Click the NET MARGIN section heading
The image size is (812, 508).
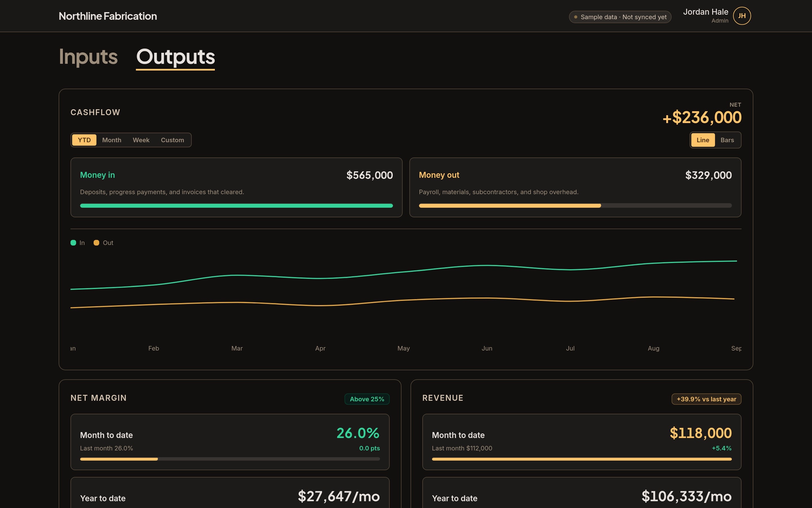click(x=99, y=398)
